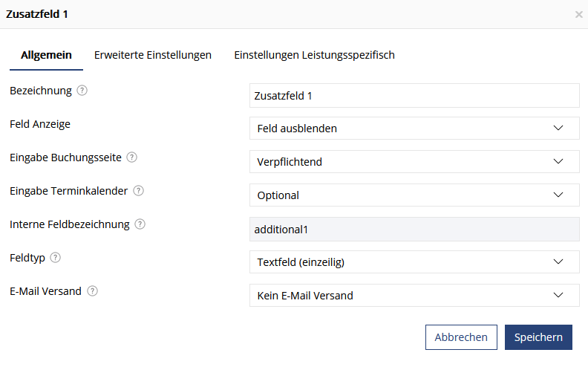Click the Zusatzfeld 1 dialog title
Viewport: 588px width, 367px height.
(x=37, y=14)
